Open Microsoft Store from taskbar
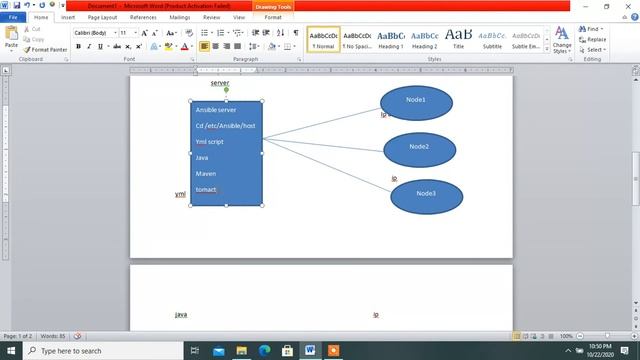 pos(287,351)
